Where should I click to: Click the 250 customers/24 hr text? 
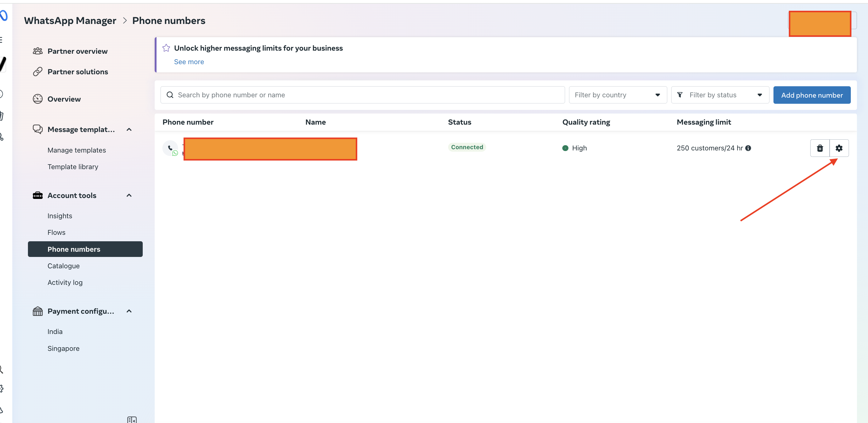pyautogui.click(x=710, y=148)
